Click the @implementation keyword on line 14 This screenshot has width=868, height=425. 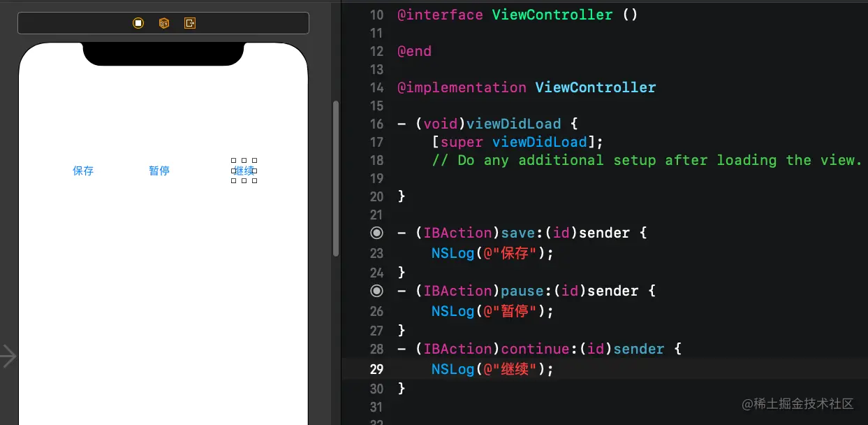[x=462, y=87]
